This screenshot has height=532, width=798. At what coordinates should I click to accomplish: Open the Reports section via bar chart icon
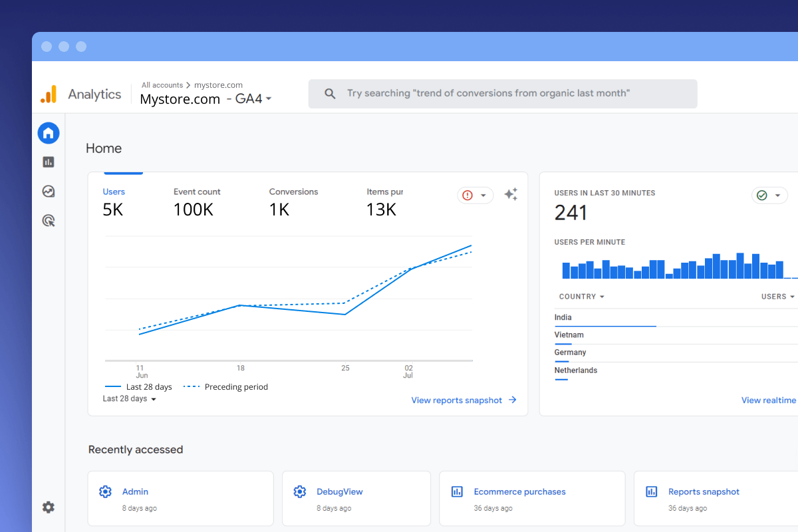48,162
